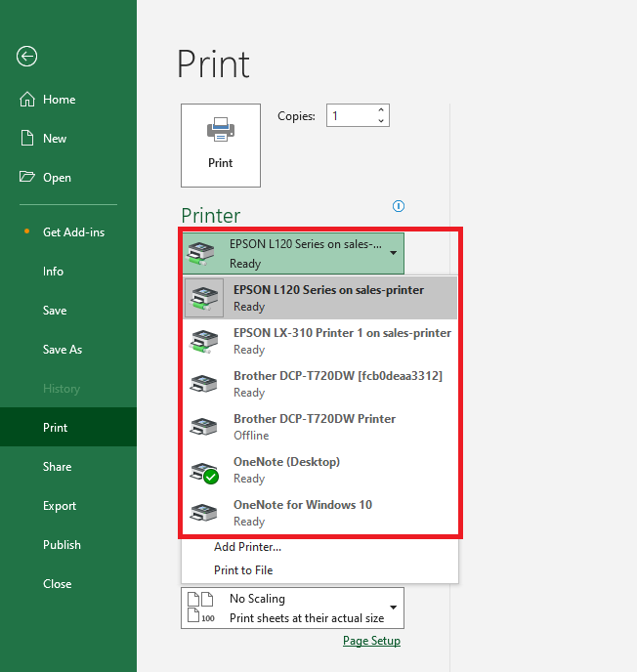Open the No Scaling dropdown
Viewport: 637px width, 672px height.
[292, 609]
